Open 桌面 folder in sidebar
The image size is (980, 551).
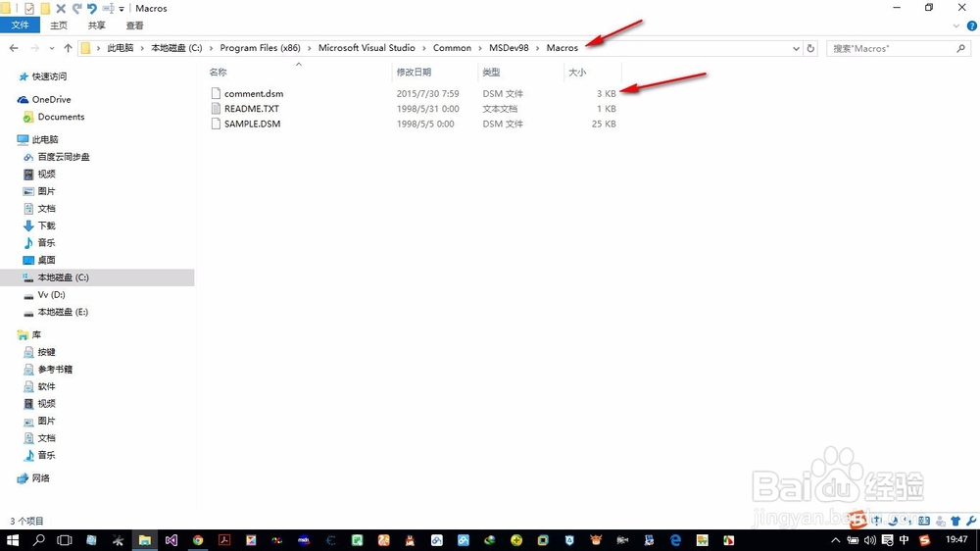click(x=46, y=260)
